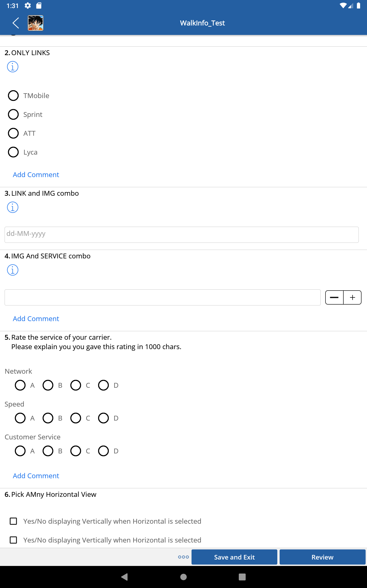Click the Review button
The height and width of the screenshot is (588, 367).
click(322, 557)
